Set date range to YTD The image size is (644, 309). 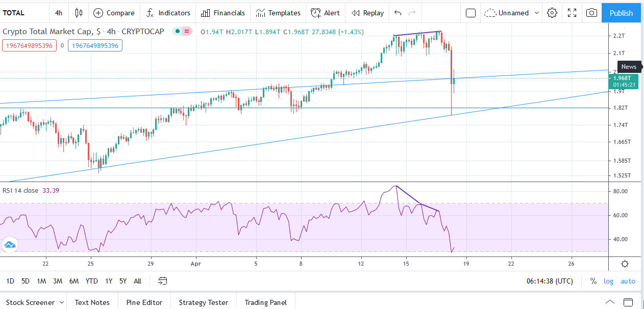(92, 281)
